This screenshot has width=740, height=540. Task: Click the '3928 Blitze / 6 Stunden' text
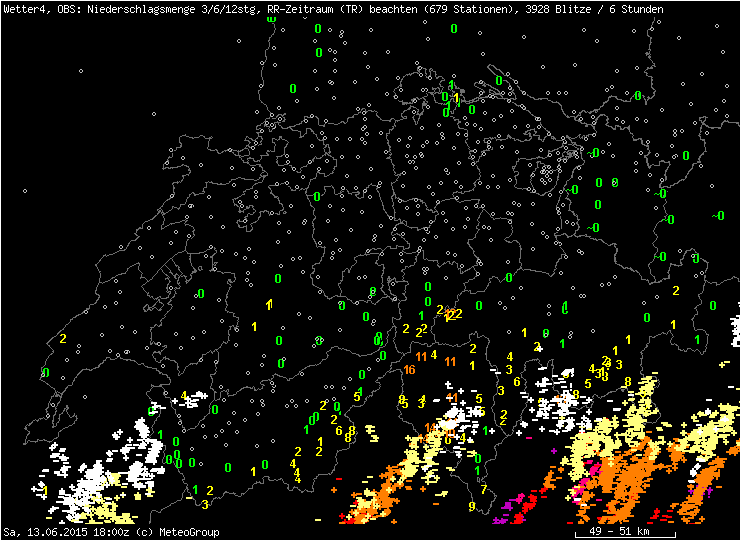click(x=595, y=9)
